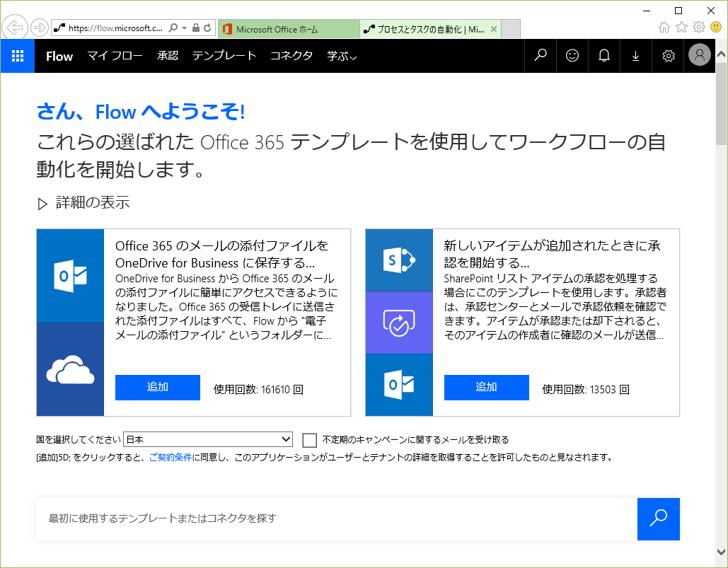
Task: Open the Office 365 メール添付ファイル template title
Action: click(222, 255)
